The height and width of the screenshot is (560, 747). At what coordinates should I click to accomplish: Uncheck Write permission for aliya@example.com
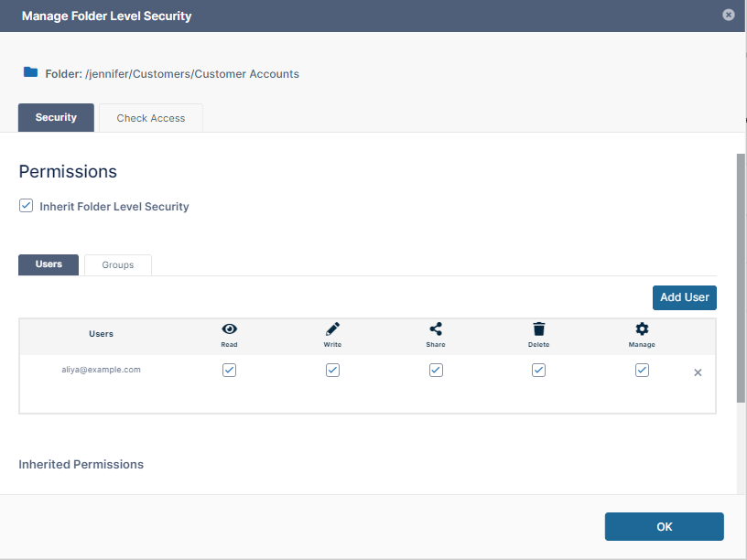click(333, 371)
